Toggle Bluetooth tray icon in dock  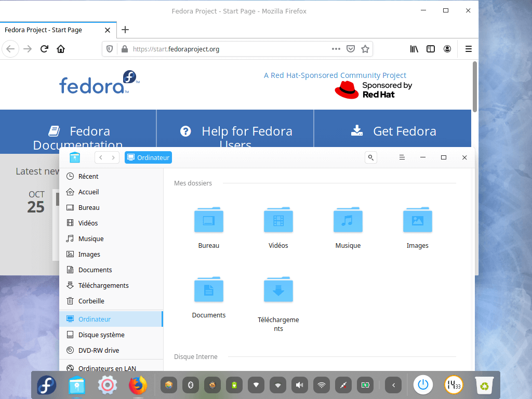pyautogui.click(x=191, y=385)
